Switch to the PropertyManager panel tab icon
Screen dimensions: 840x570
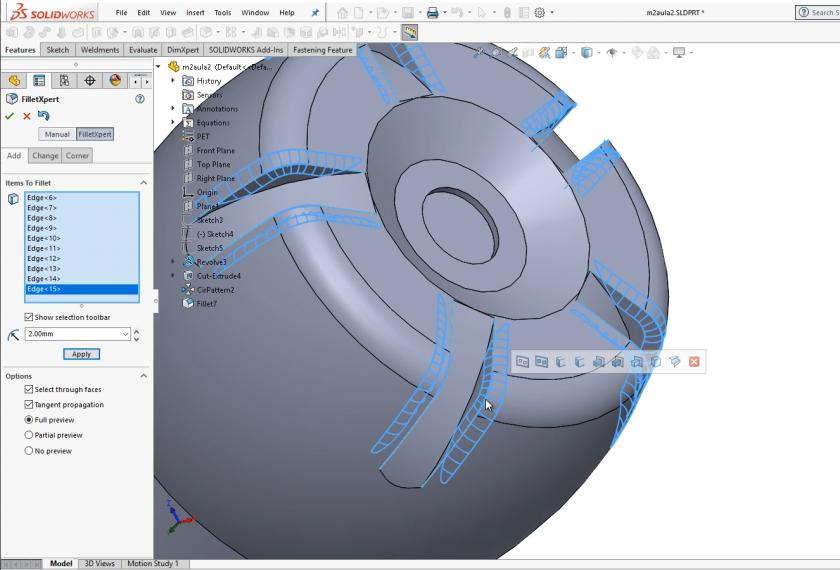[39, 80]
